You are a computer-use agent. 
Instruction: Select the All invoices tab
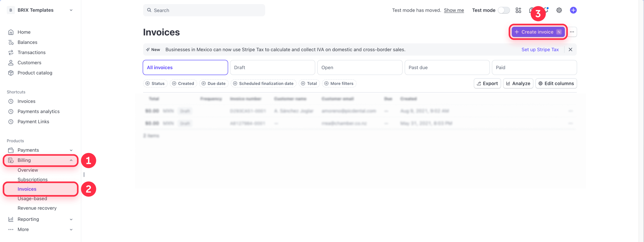[185, 67]
